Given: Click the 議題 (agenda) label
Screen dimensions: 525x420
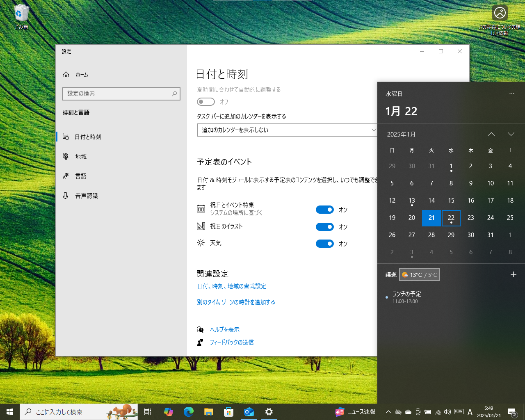Looking at the screenshot, I should pos(391,275).
